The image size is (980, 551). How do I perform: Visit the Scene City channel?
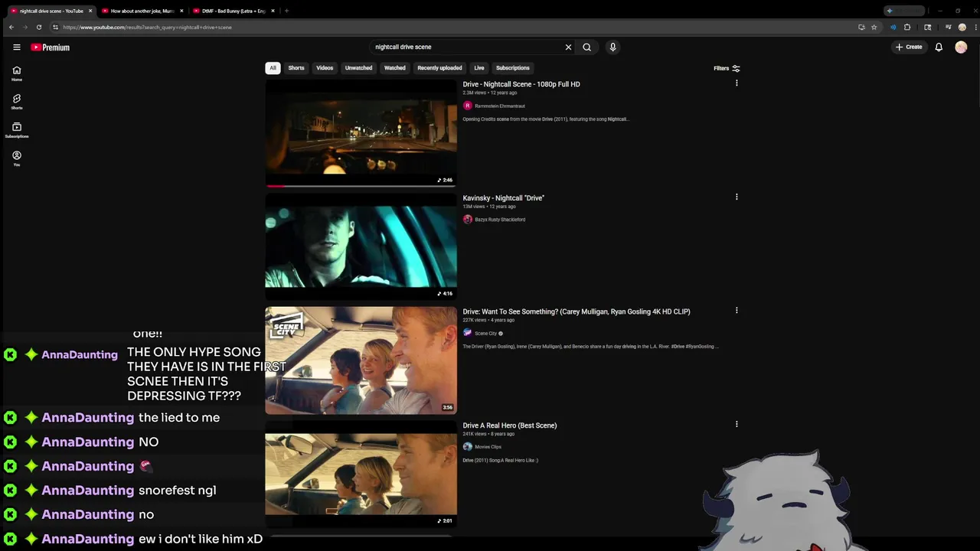485,334
